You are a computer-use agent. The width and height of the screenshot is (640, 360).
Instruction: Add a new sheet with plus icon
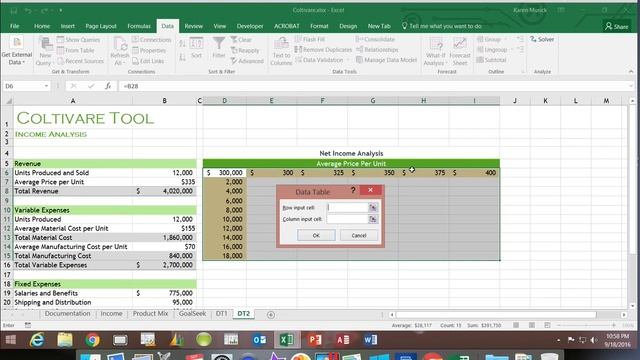point(271,315)
